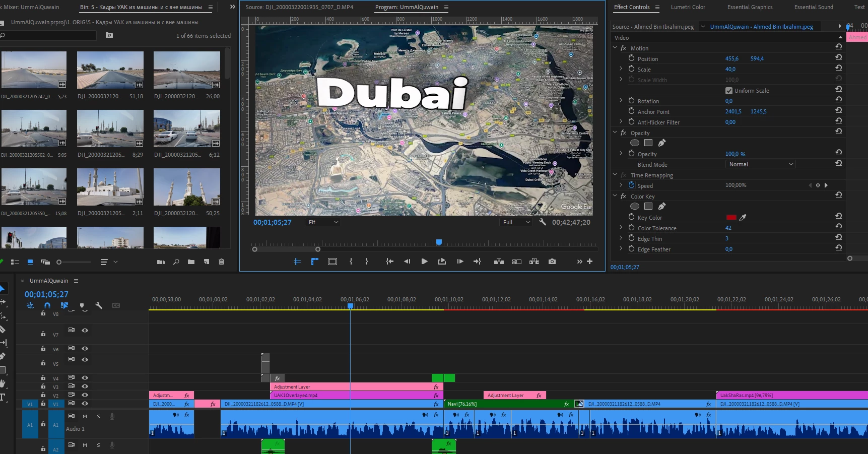
Task: Click the Color Tolerance value 42
Action: [728, 228]
